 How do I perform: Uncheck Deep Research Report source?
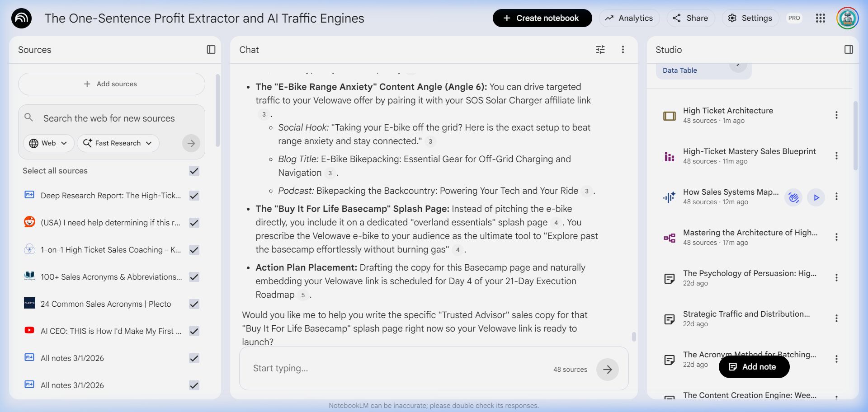[x=194, y=196]
